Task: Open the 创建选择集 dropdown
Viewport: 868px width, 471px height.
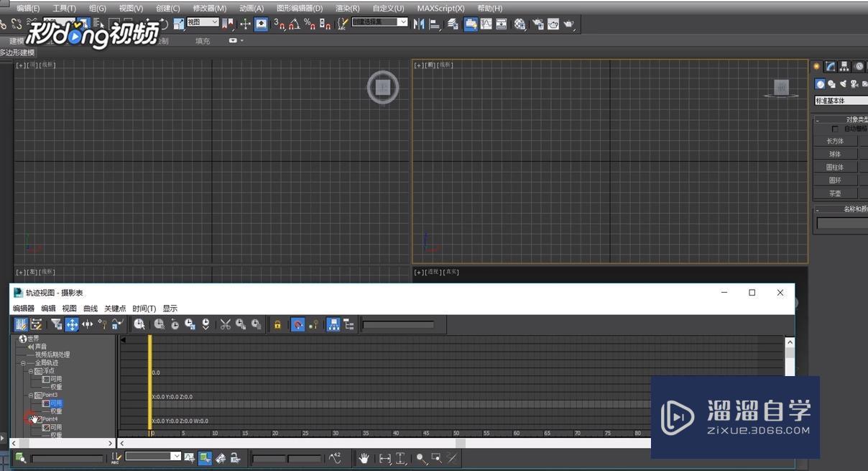Action: click(x=379, y=22)
